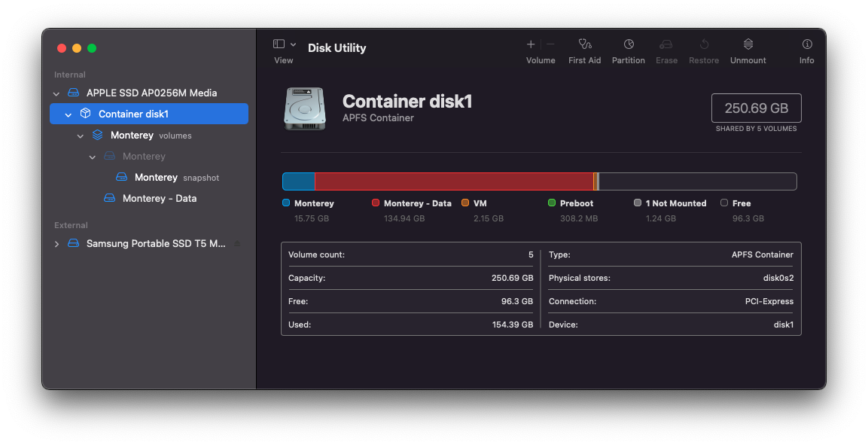Click the empty Free portion of usage bar
868x445 pixels.
[698, 181]
